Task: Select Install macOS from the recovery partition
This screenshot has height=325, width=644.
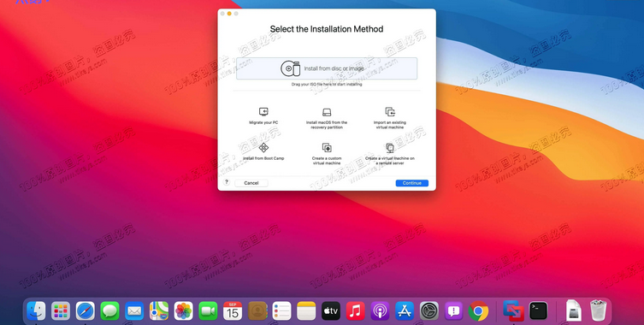Action: (327, 118)
